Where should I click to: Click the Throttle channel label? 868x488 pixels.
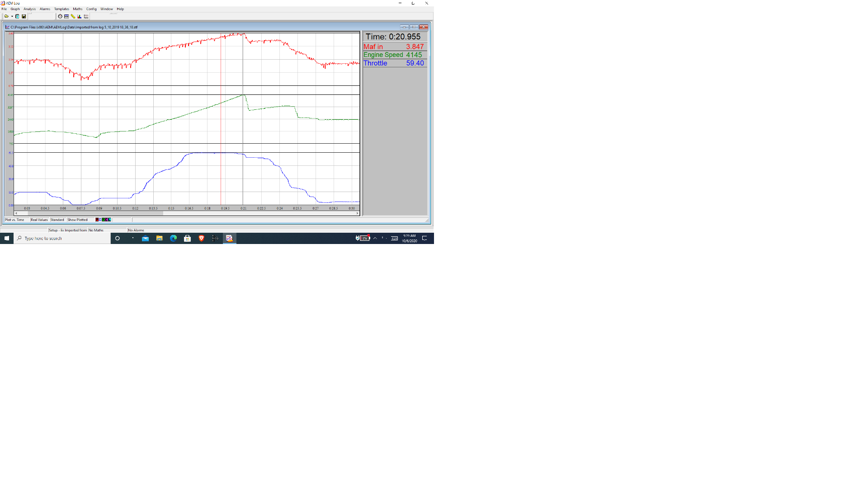tap(375, 63)
